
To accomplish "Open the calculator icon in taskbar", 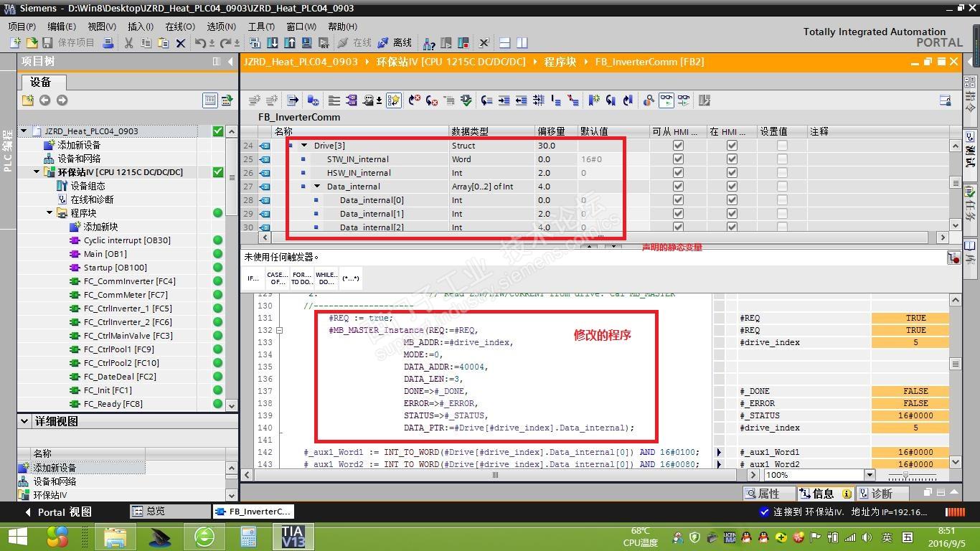I will click(x=248, y=537).
